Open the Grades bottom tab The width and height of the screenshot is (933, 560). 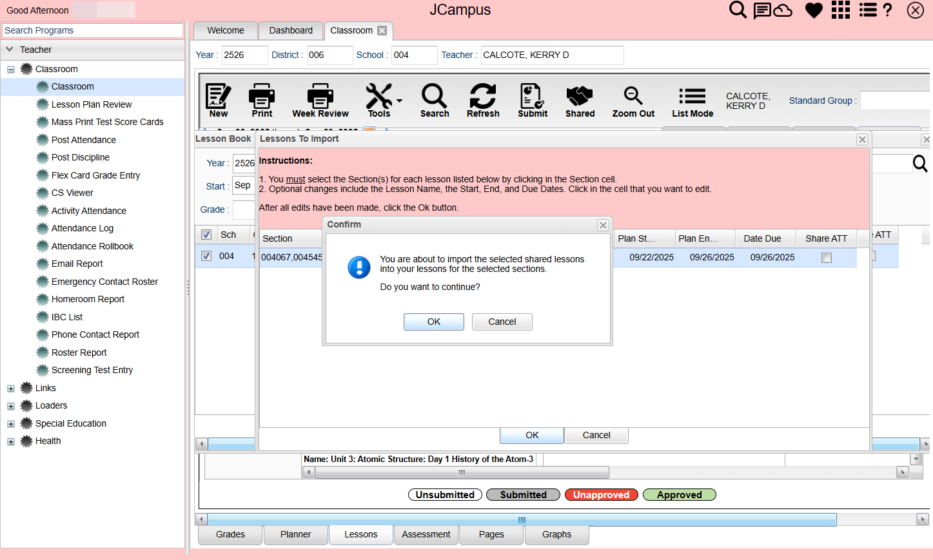pyautogui.click(x=230, y=535)
